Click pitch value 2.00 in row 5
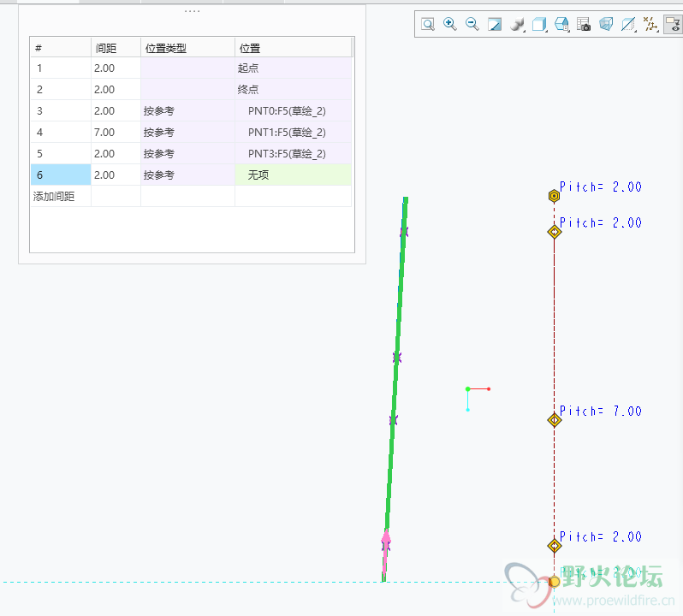 116,154
